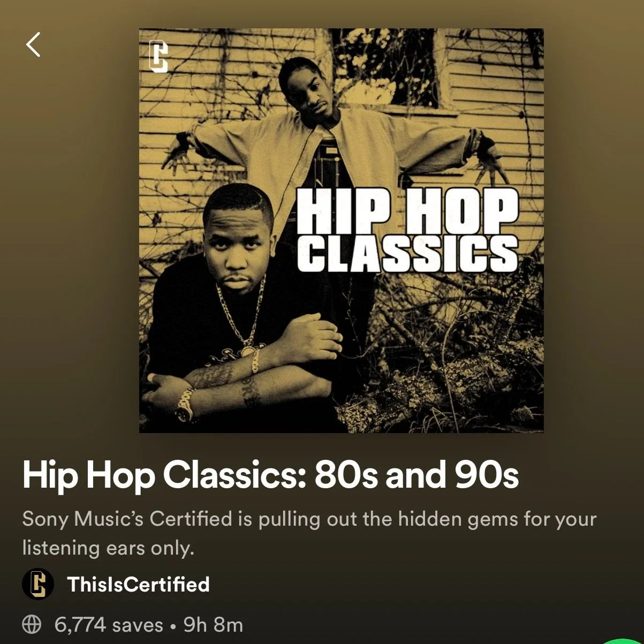Select the playlist title Hip Hop Classics: 80s and 90s

271,475
